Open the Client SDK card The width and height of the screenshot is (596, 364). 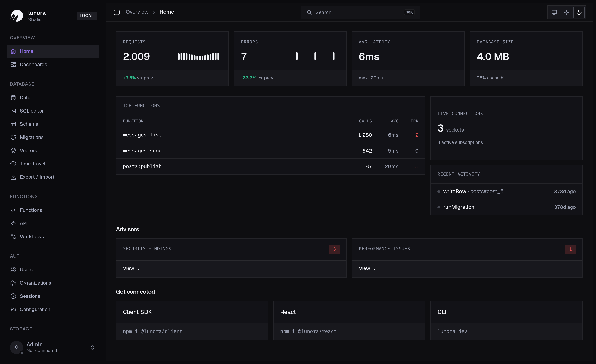pos(192,321)
